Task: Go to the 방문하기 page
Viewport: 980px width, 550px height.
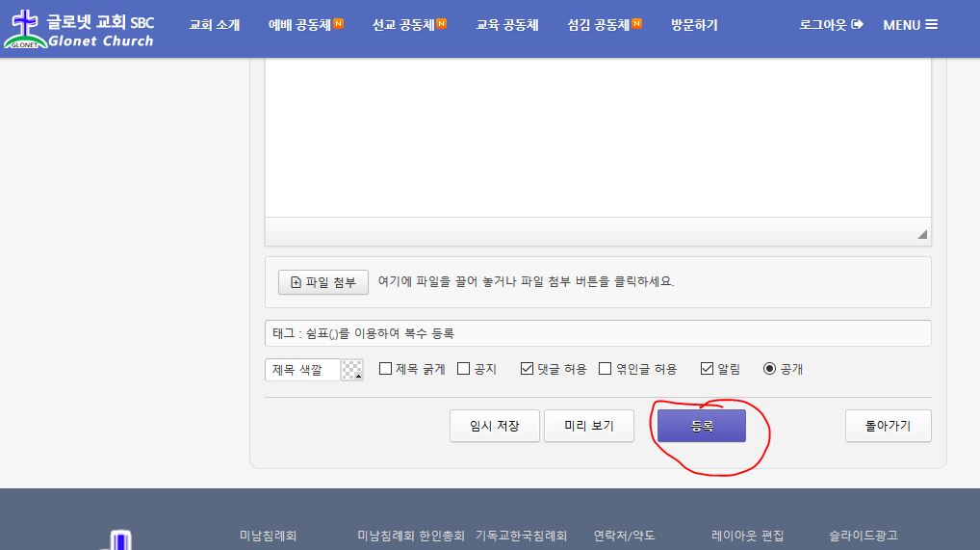Action: (x=694, y=25)
